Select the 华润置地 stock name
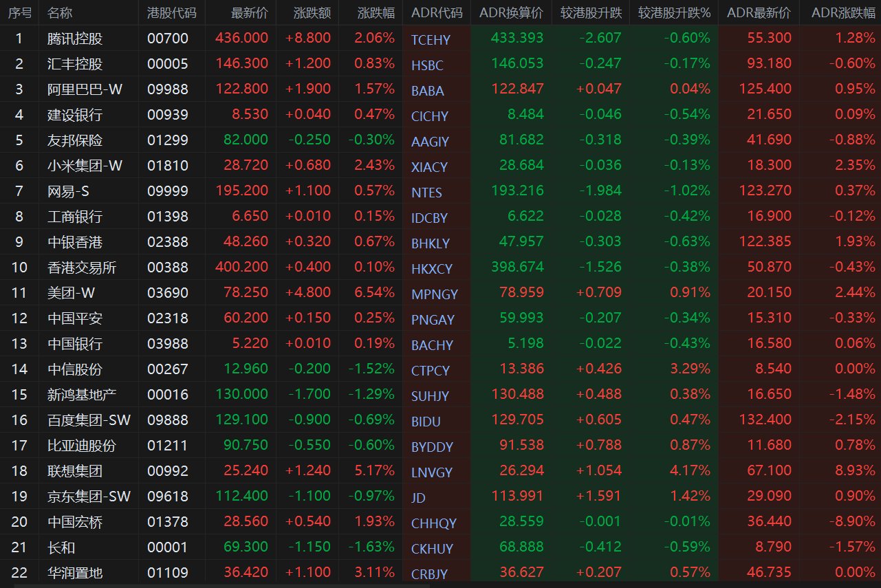881x588 pixels. click(x=76, y=573)
